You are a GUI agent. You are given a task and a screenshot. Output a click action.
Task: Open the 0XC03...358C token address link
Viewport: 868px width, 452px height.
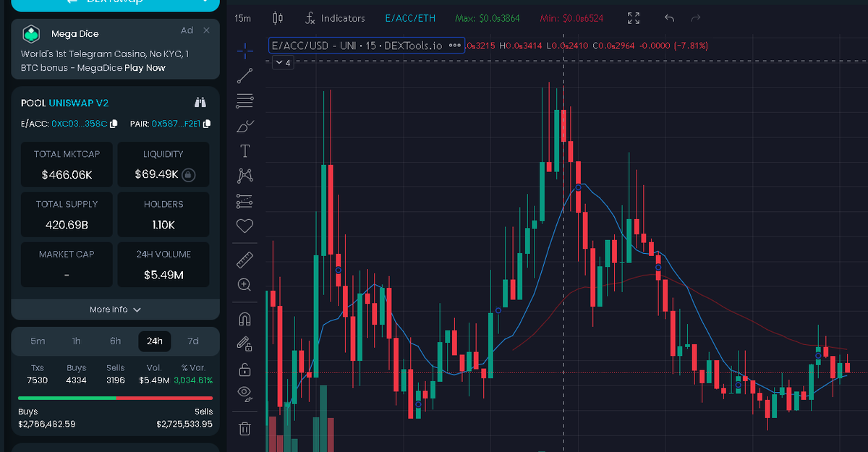79,124
